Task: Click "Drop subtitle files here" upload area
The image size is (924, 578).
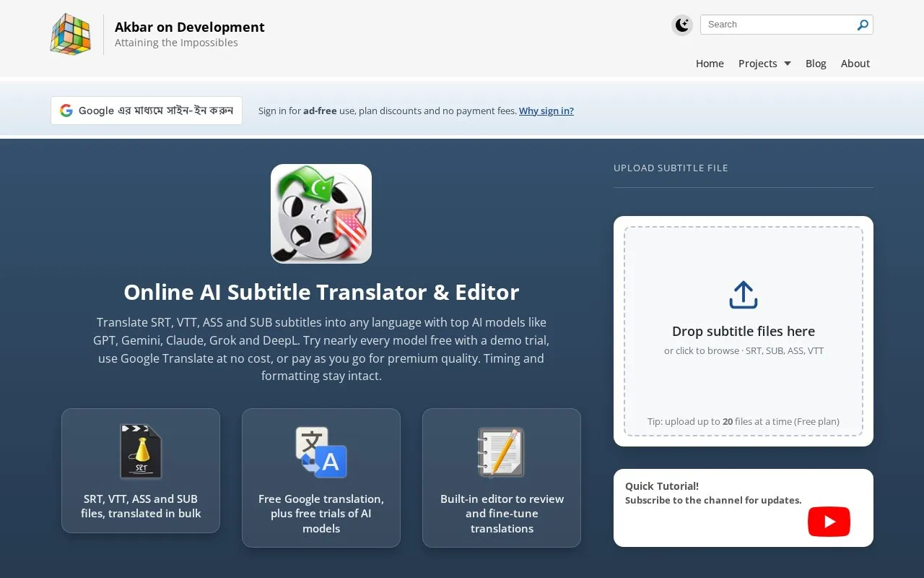Action: tap(744, 332)
